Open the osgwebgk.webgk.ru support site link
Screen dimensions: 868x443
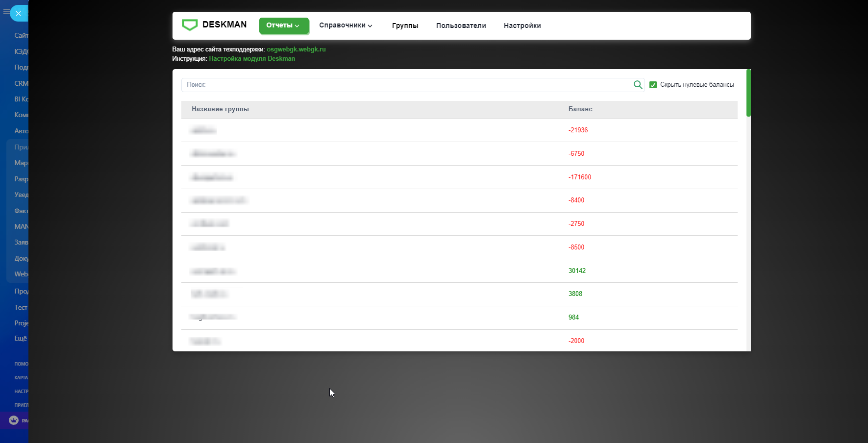(x=296, y=49)
